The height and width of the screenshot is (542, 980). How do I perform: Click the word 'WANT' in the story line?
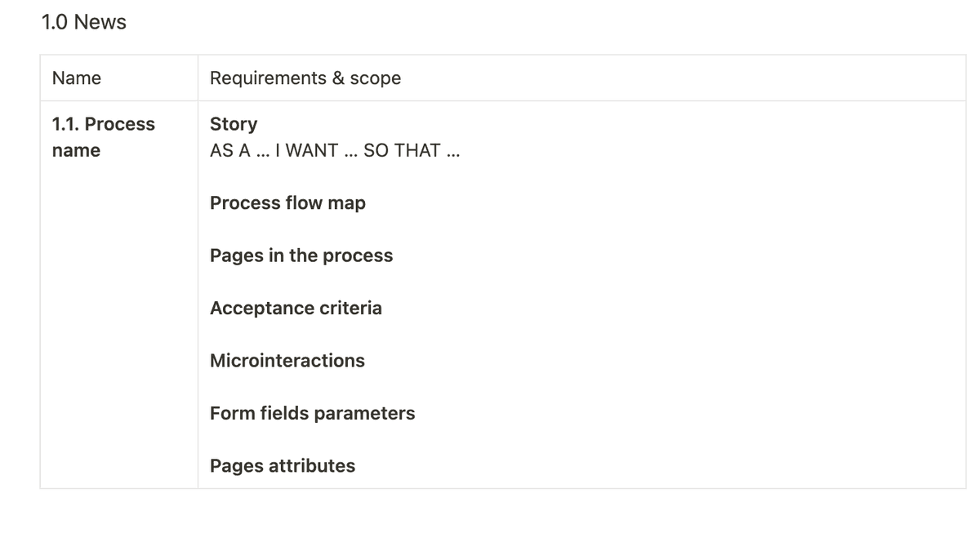point(312,150)
